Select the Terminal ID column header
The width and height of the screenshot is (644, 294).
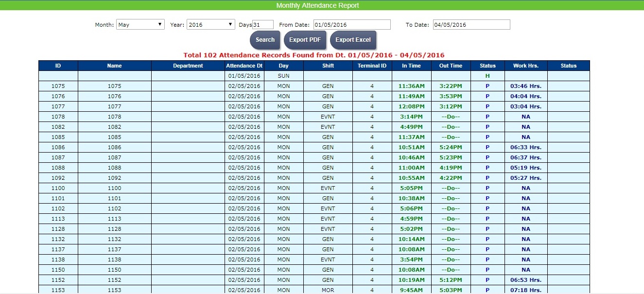click(x=372, y=66)
